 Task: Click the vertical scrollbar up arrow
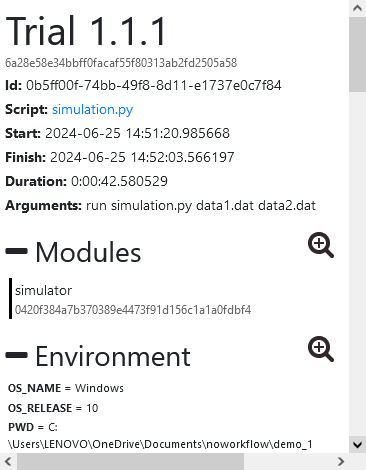click(x=357, y=8)
